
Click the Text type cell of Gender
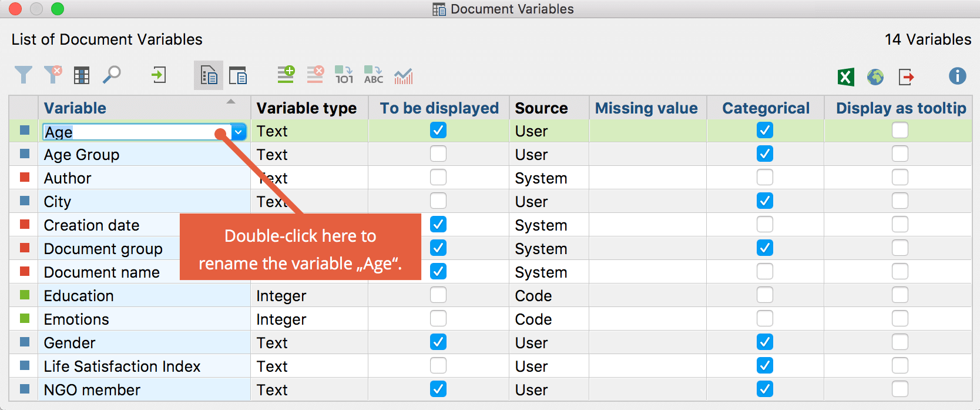coord(309,342)
